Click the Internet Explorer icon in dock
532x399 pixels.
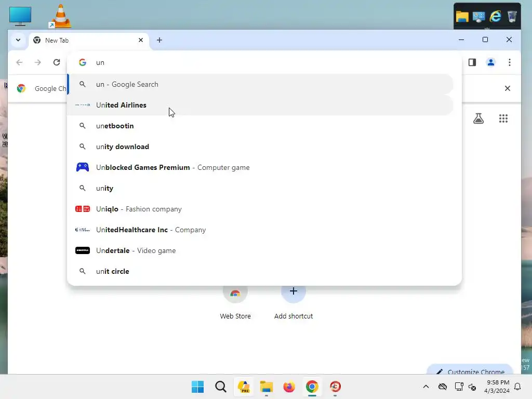(496, 16)
